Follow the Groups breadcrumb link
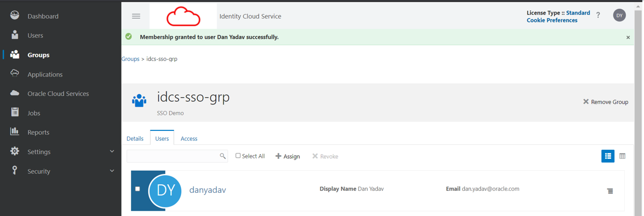Viewport: 644px width, 216px height. tap(131, 59)
